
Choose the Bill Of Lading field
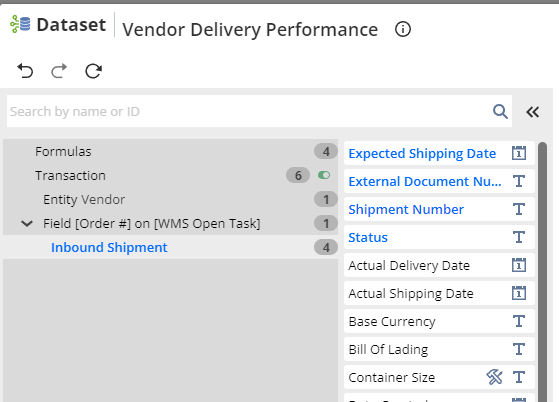439,349
